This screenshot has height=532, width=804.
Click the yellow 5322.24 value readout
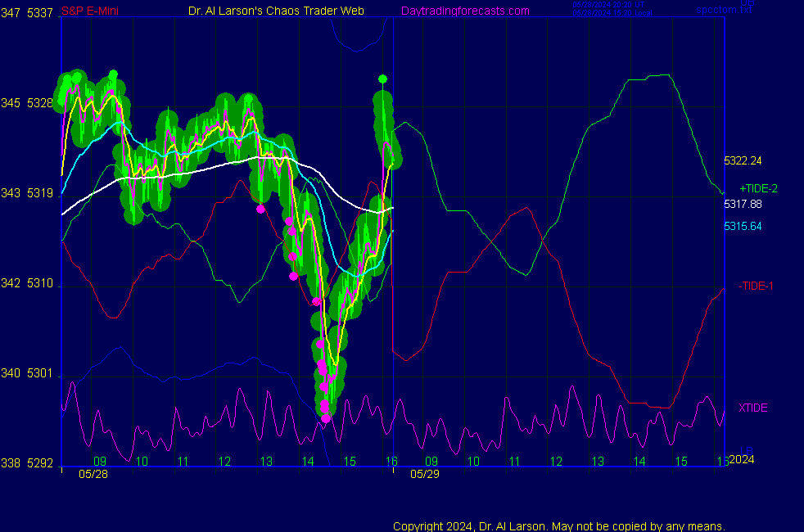(743, 161)
